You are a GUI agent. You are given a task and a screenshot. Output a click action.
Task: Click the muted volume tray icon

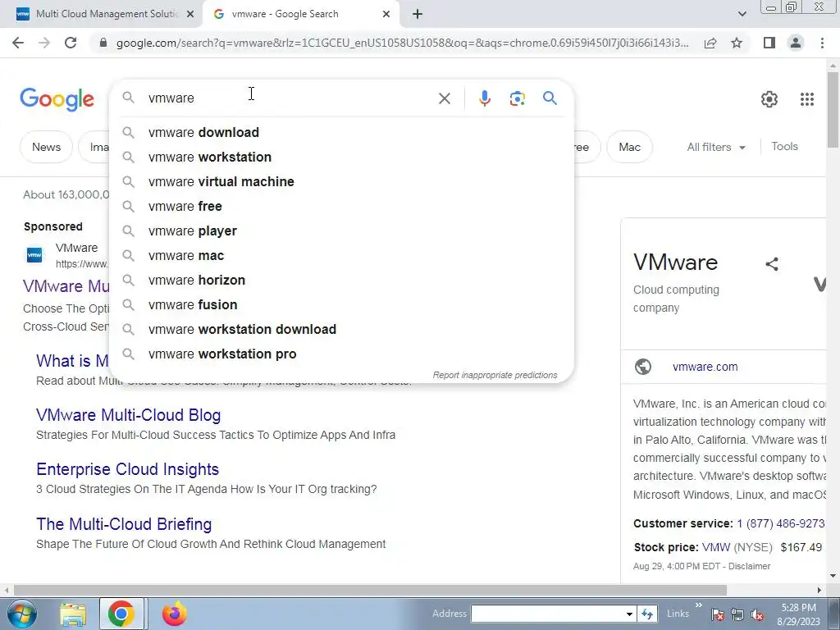(x=757, y=614)
